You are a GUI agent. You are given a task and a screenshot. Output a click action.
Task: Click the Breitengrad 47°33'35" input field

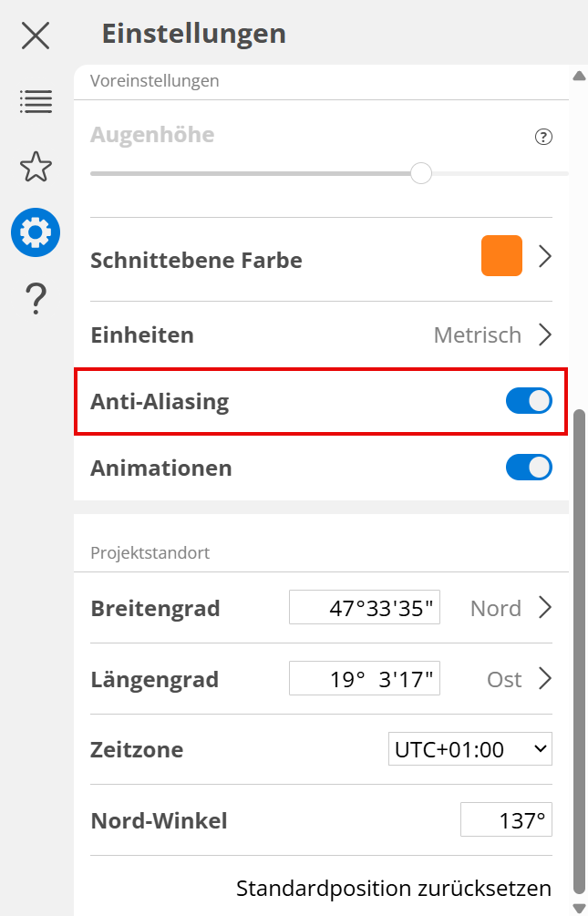click(365, 608)
